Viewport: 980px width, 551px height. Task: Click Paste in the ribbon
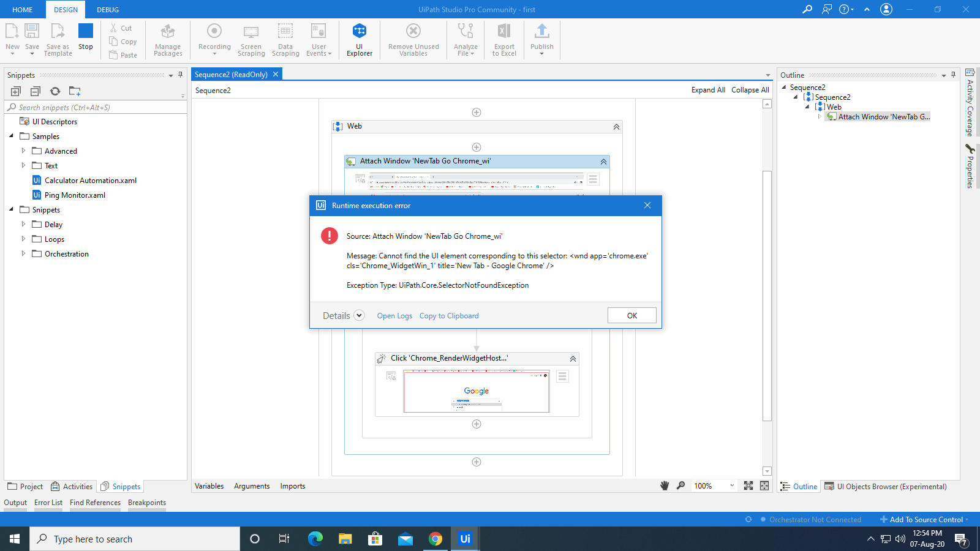click(123, 55)
